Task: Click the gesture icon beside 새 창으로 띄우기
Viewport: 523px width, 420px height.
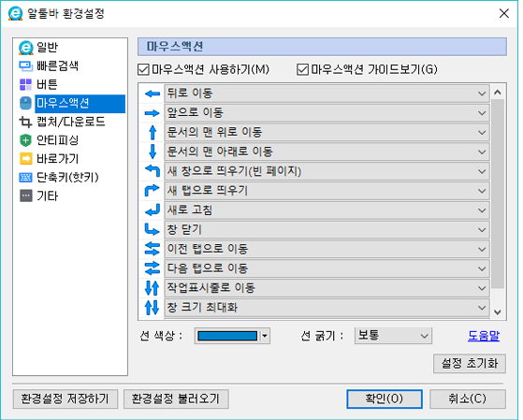Action: pos(153,171)
